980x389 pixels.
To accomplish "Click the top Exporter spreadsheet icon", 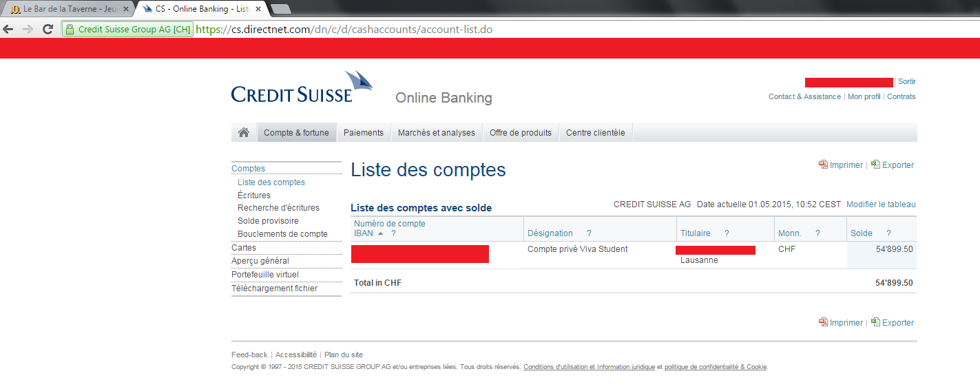I will point(875,165).
